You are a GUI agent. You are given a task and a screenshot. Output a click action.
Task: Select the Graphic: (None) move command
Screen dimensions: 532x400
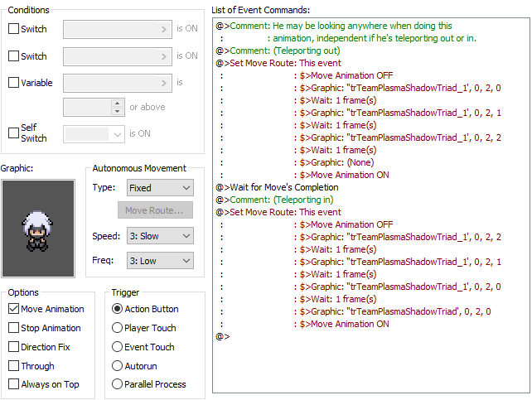(338, 162)
